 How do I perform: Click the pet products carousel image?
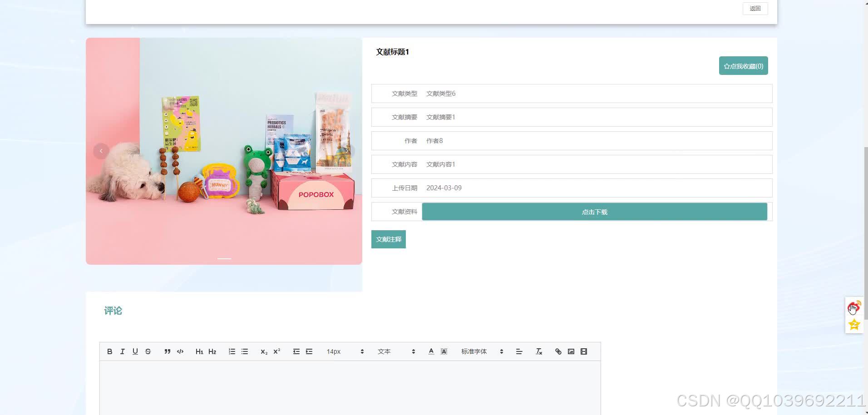(x=224, y=151)
